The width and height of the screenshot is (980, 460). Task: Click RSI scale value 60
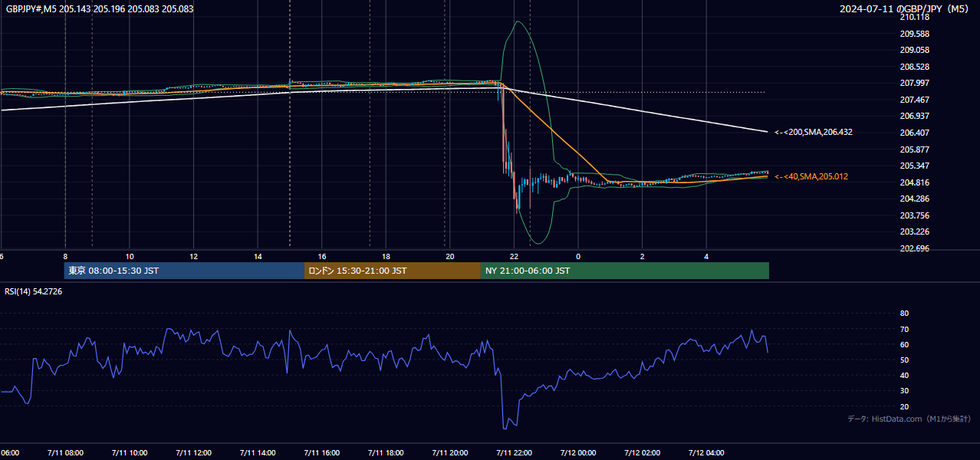[904, 344]
